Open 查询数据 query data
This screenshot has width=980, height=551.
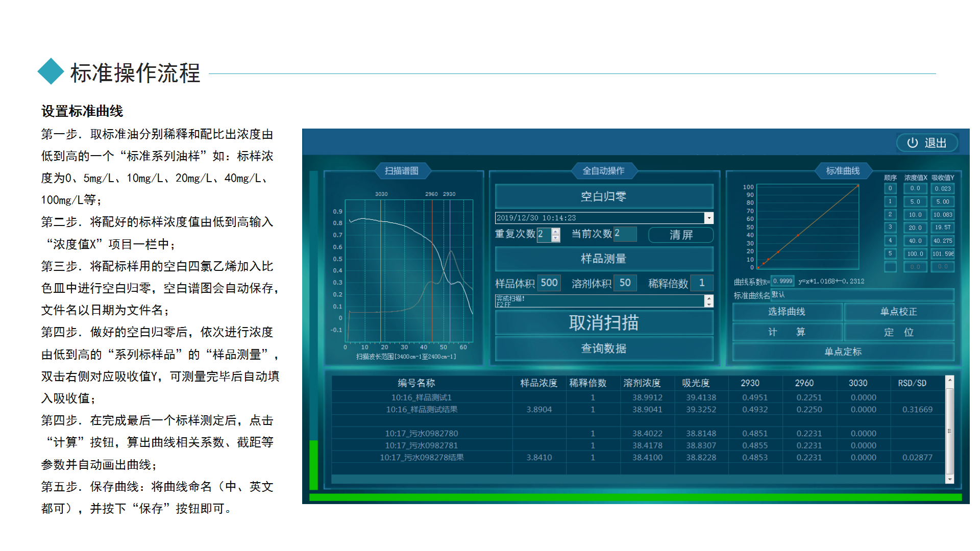[603, 348]
